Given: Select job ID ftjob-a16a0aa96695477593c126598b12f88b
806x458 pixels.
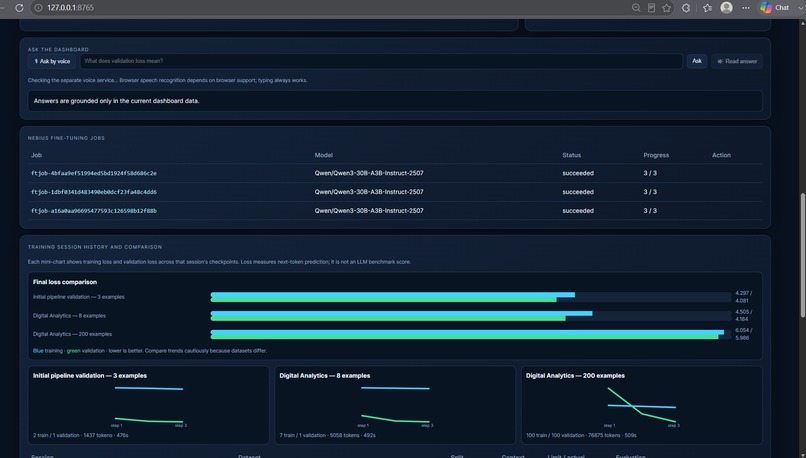Looking at the screenshot, I should pyautogui.click(x=94, y=211).
